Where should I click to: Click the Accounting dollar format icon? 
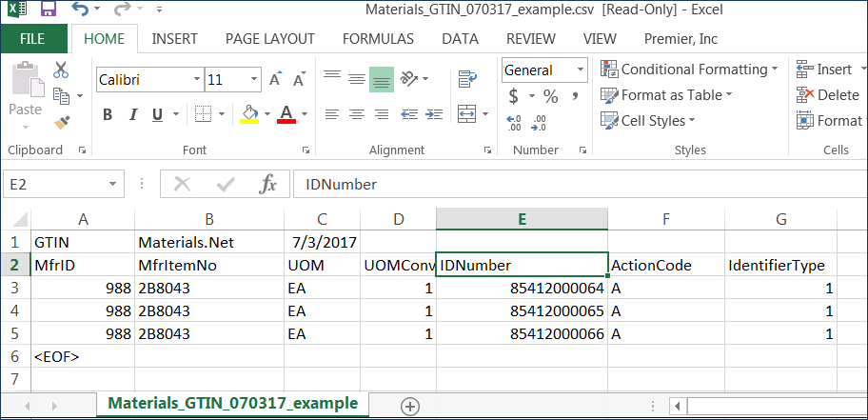[514, 96]
